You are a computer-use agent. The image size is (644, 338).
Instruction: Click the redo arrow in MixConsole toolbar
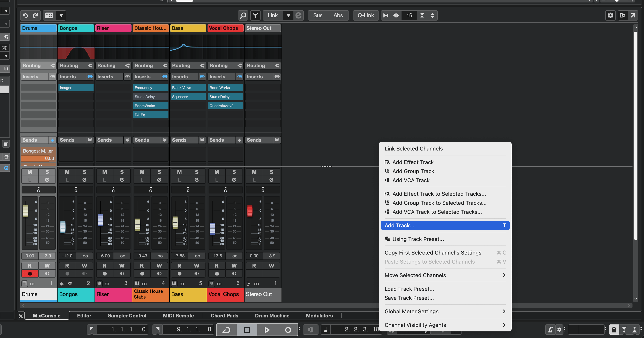point(36,15)
